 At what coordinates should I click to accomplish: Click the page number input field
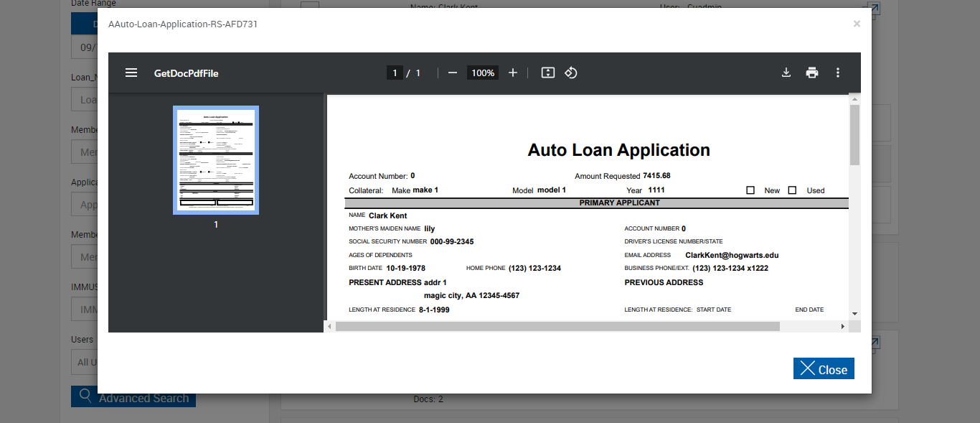395,73
